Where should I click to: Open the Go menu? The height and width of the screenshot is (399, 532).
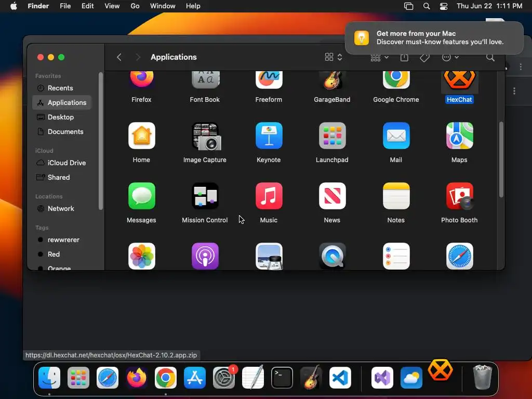135,6
